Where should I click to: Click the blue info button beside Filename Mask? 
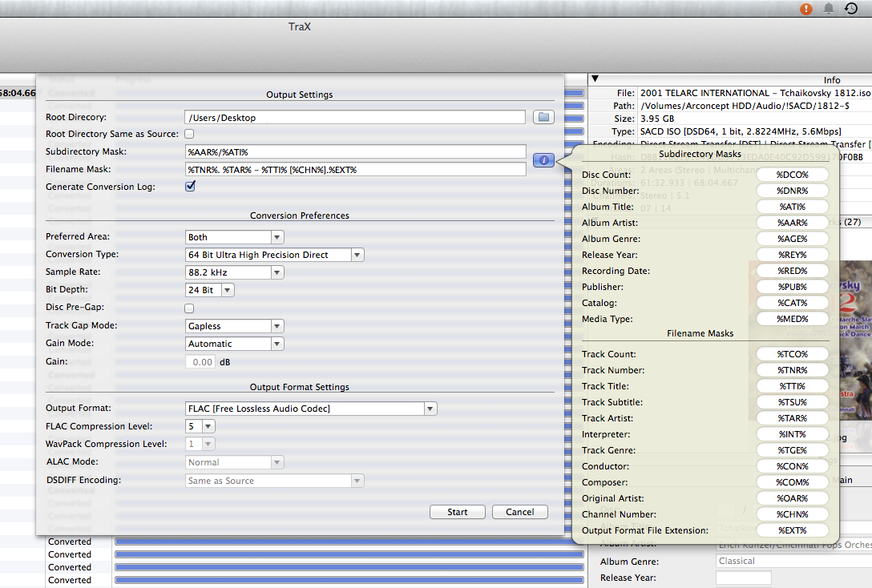pos(543,160)
